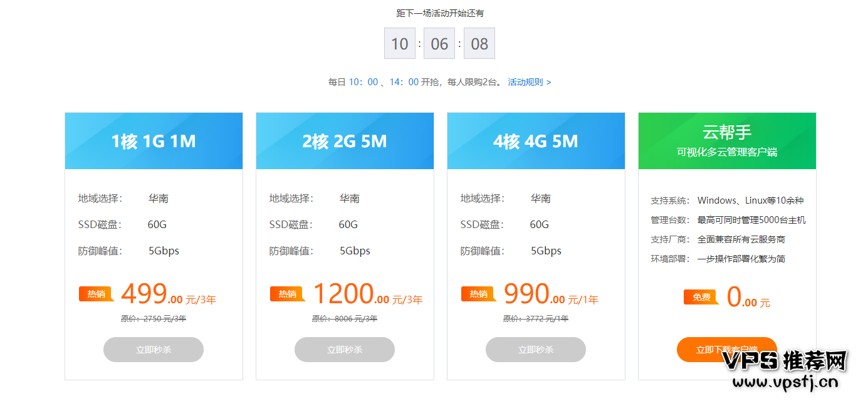Viewport: 868px width, 406px height.
Task: Click 5Gbps value in the 4核 4G 5M card
Action: 546,251
